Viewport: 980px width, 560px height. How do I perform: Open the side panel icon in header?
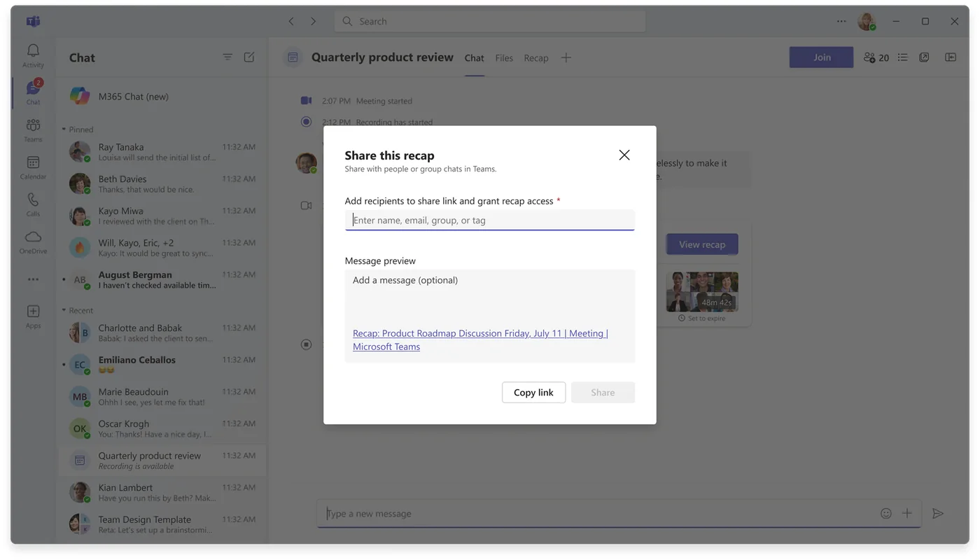point(951,57)
